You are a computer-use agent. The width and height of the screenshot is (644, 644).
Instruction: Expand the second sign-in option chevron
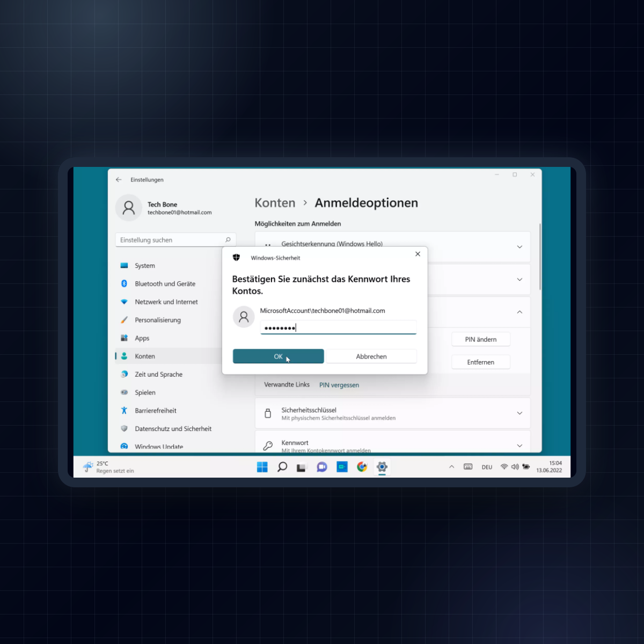click(x=519, y=280)
